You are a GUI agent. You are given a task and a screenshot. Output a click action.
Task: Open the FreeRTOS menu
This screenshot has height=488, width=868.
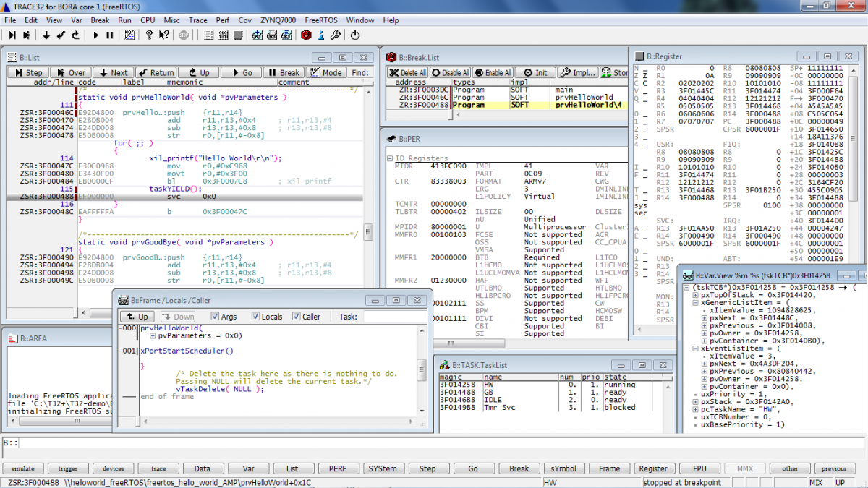pyautogui.click(x=323, y=20)
